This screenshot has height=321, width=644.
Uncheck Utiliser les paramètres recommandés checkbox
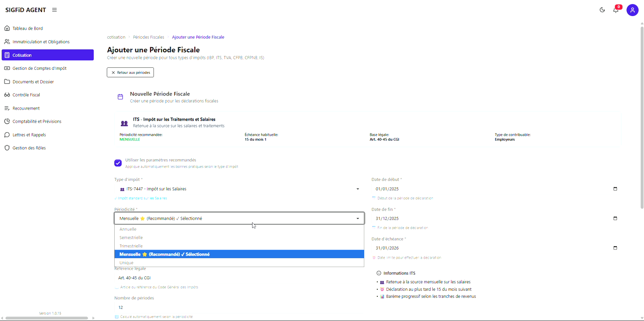(118, 163)
